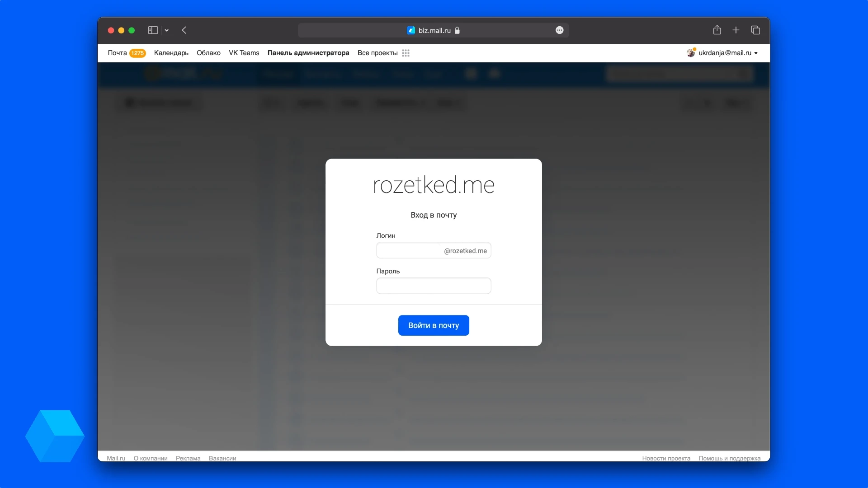Click the padlock icon in address bar
This screenshot has height=488, width=868.
pos(457,30)
